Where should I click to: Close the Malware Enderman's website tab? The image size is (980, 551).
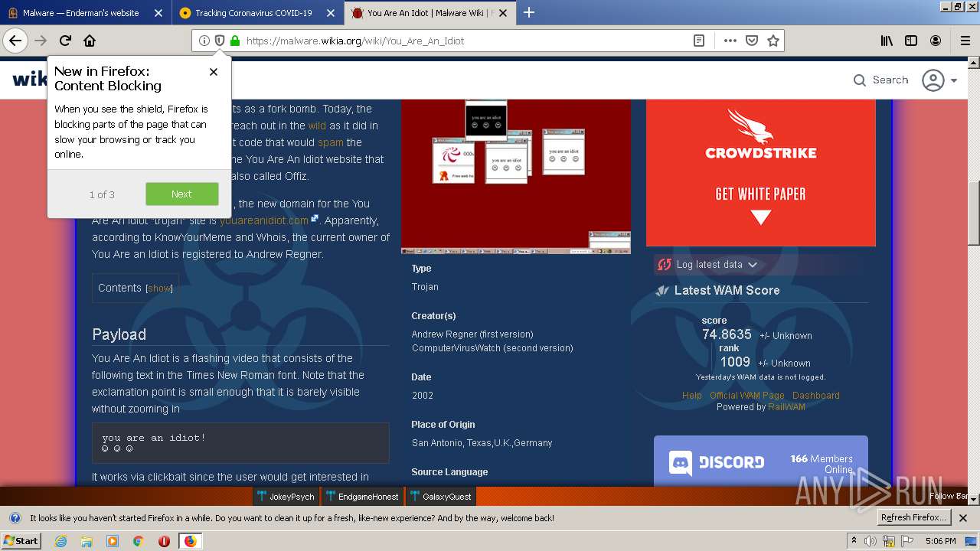[158, 13]
